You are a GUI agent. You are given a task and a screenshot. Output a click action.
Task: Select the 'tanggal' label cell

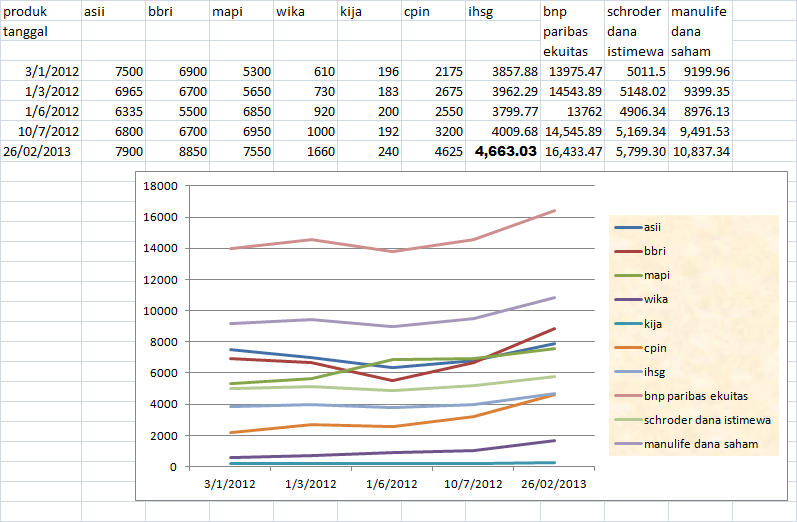click(41, 31)
